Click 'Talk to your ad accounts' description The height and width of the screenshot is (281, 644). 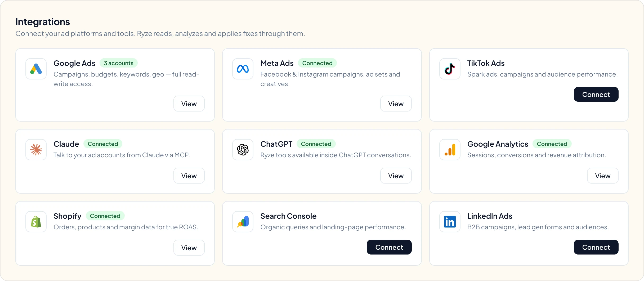click(122, 155)
